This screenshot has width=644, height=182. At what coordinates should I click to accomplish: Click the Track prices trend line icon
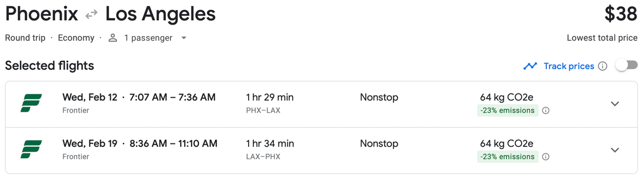click(x=530, y=66)
